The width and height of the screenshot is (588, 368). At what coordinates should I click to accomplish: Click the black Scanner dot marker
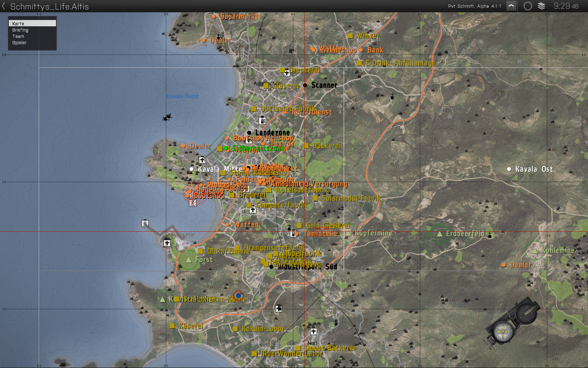click(305, 85)
